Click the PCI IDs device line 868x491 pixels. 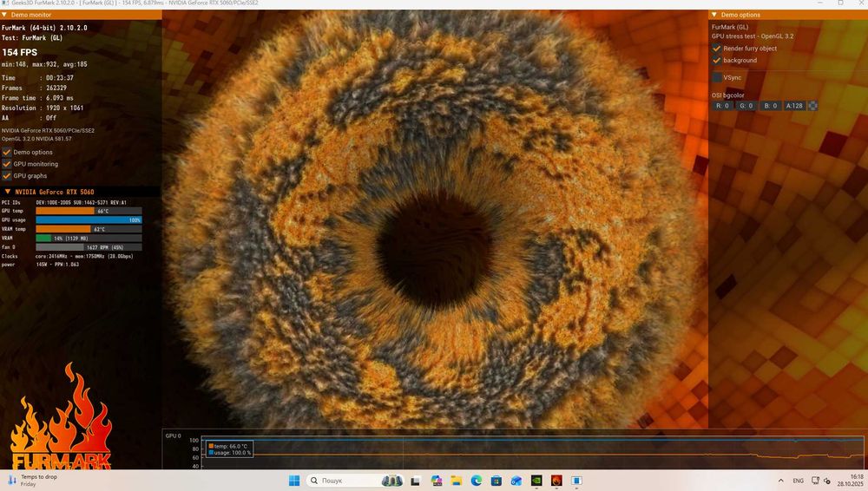coord(64,203)
